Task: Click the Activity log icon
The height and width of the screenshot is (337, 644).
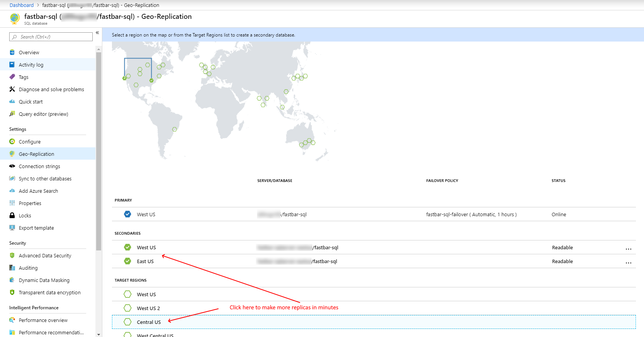Action: [12, 65]
